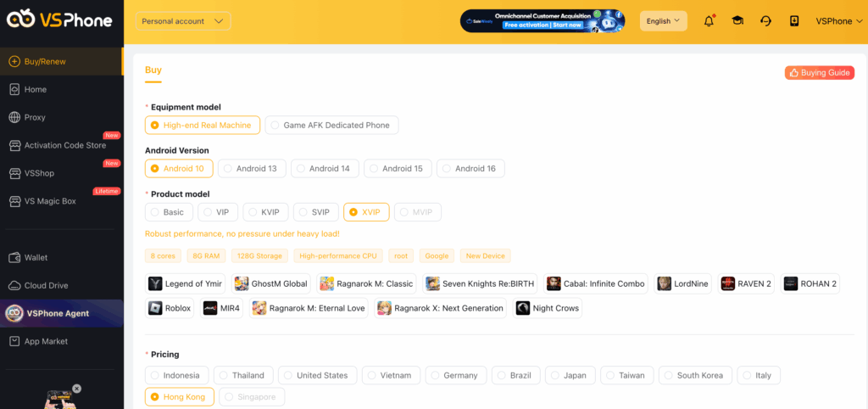
Task: Click the GhostM Global game icon
Action: 242,283
